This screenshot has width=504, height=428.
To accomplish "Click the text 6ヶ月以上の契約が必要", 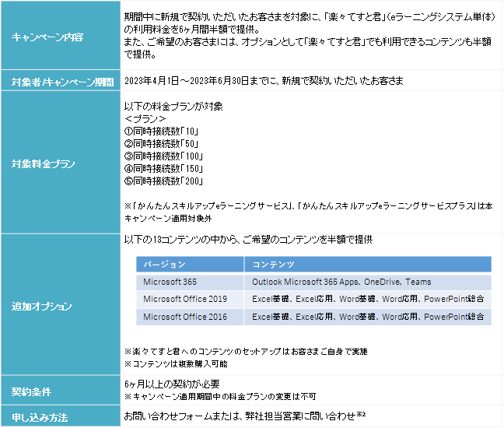I will pyautogui.click(x=172, y=384).
